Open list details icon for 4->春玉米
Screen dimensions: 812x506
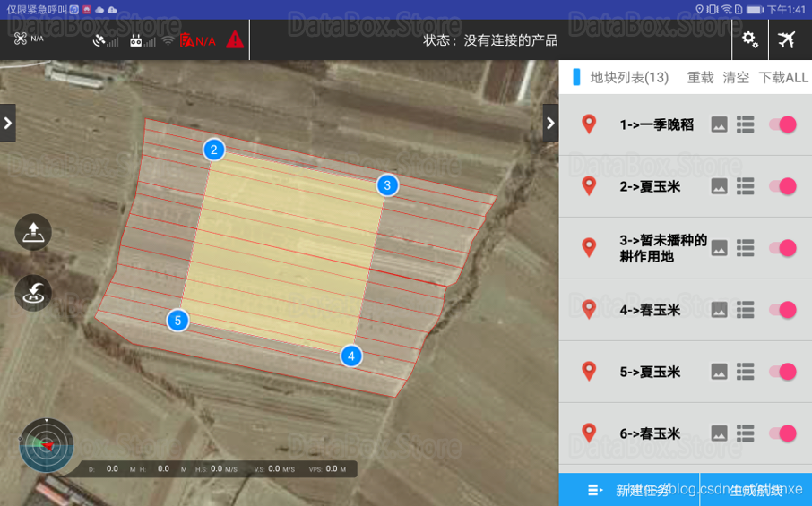click(x=745, y=309)
